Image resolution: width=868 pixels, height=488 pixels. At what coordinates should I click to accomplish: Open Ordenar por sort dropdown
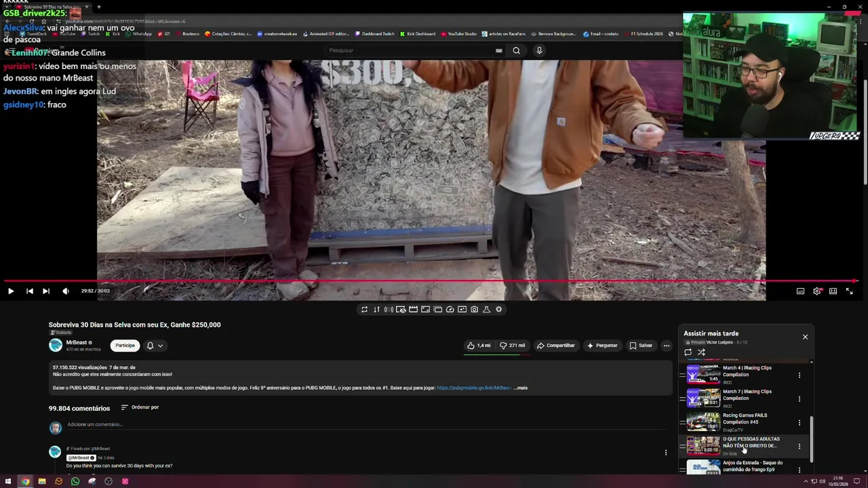pos(140,407)
